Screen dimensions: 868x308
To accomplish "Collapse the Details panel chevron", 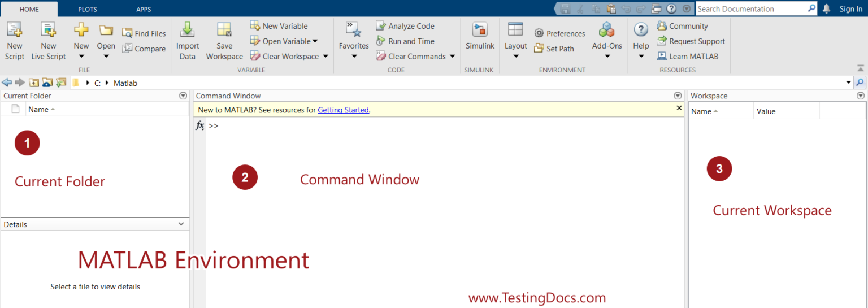I will coord(181,224).
